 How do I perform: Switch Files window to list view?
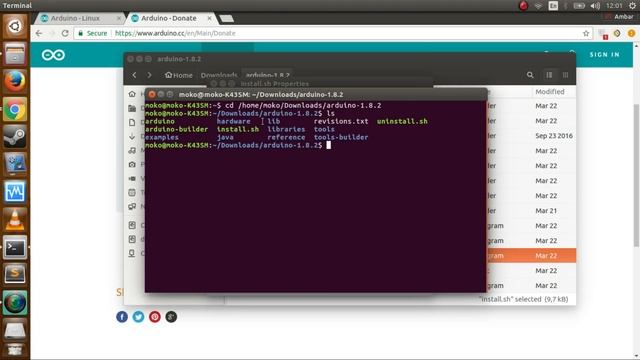(x=549, y=75)
